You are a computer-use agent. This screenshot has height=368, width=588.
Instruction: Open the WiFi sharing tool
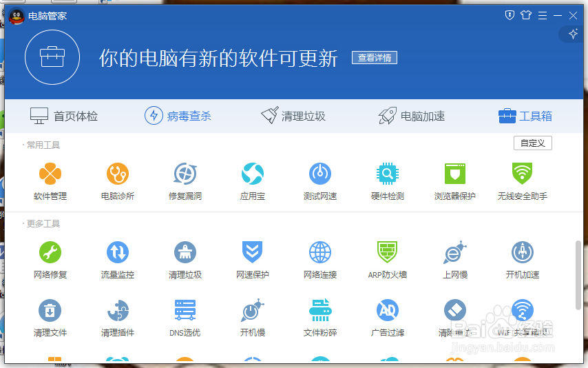coord(523,318)
